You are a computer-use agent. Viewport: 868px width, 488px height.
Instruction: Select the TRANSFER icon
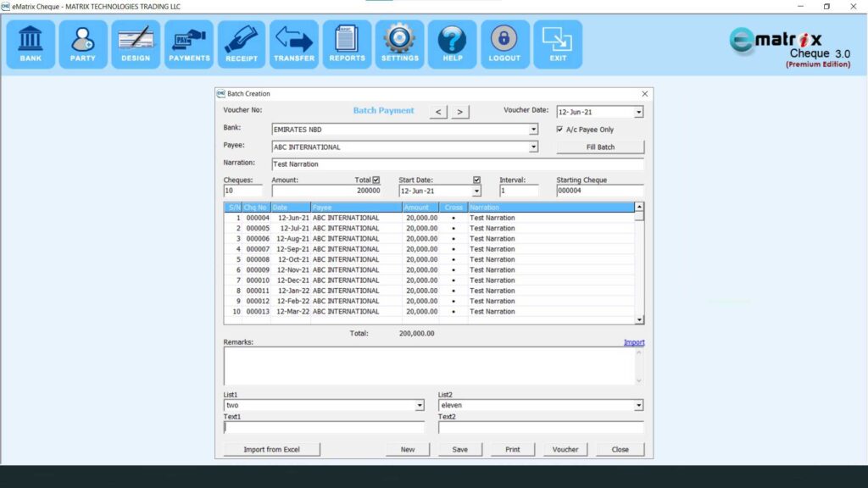[x=294, y=42]
